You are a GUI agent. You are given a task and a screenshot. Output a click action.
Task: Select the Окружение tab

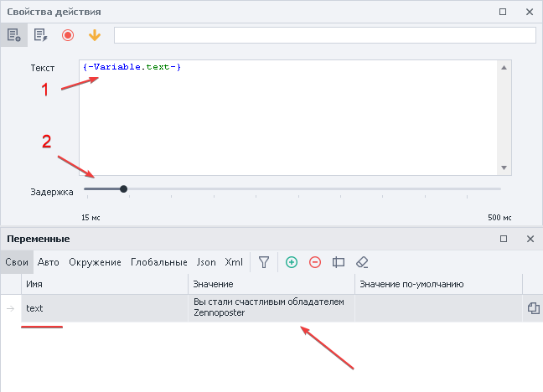95,262
